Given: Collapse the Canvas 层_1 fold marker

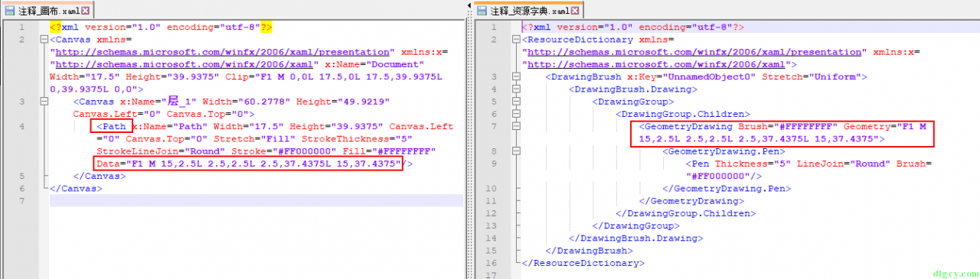Looking at the screenshot, I should 44,101.
